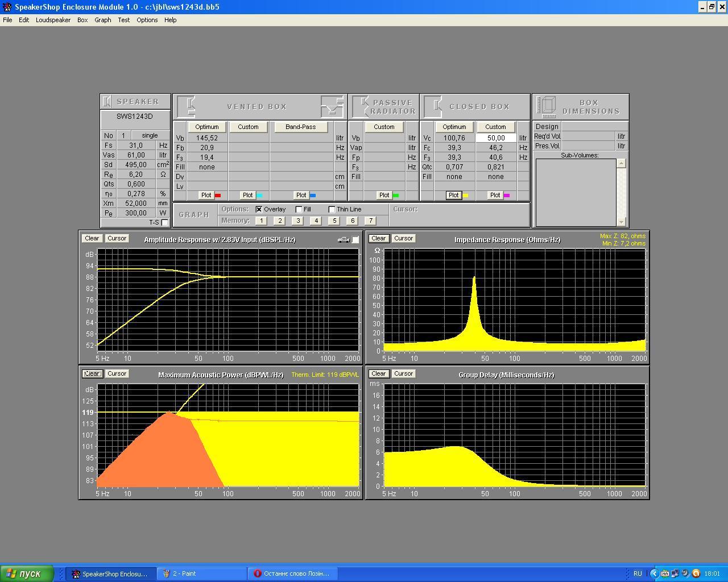Disable the Overlay graph option

[x=259, y=209]
